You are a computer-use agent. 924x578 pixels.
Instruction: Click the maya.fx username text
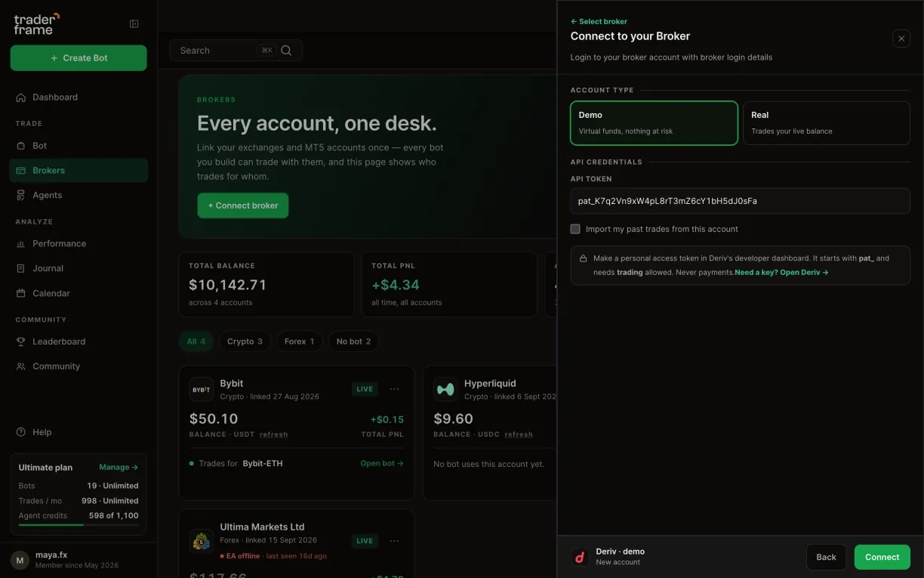[x=51, y=555]
